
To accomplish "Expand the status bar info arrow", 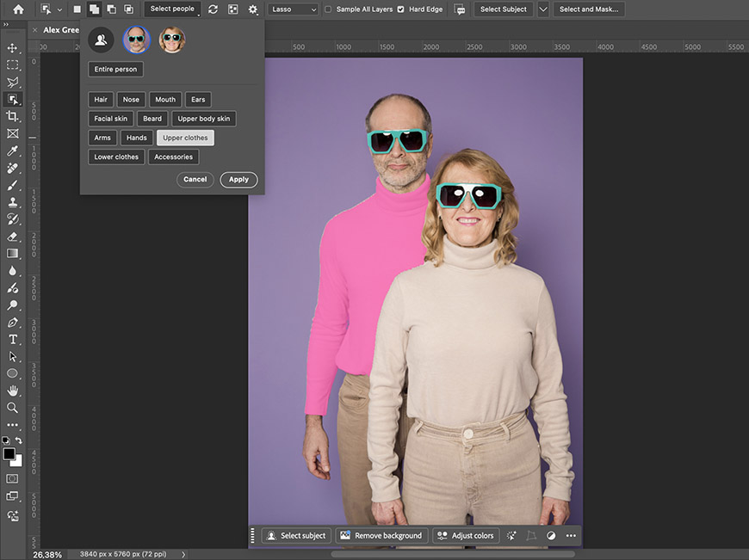I will (183, 554).
